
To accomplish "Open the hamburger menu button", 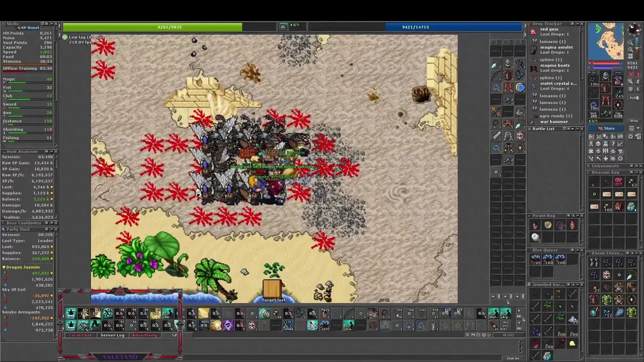I will pos(631,128).
